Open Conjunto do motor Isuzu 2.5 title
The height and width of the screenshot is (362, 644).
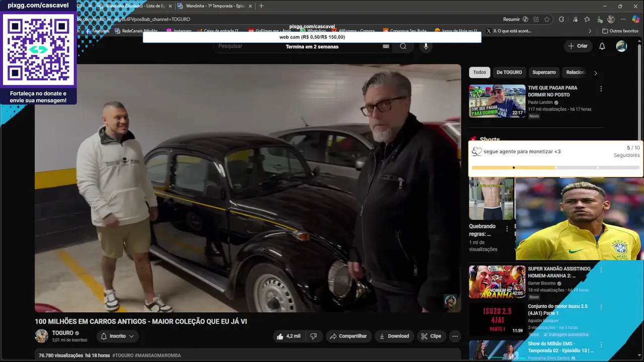557,310
